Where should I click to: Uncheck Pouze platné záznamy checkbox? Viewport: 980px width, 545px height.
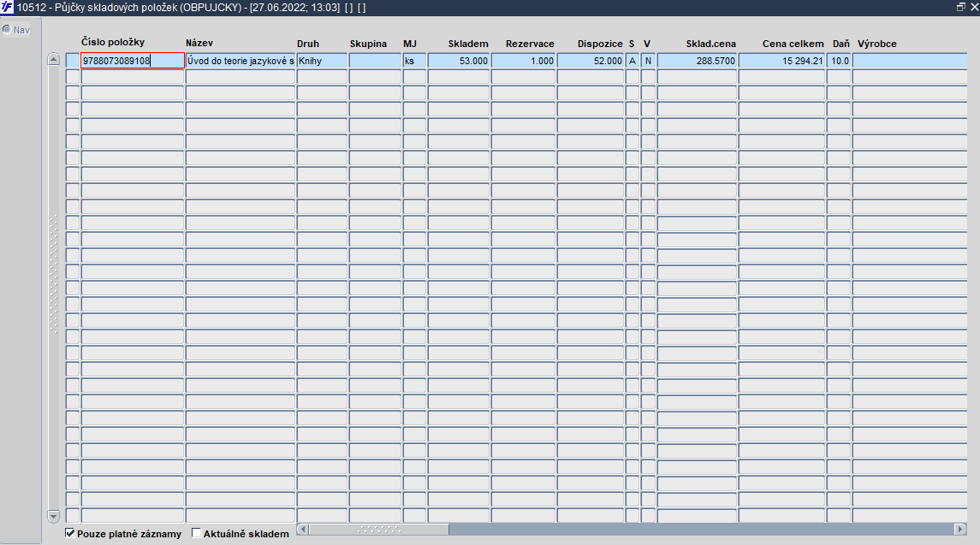pos(70,533)
